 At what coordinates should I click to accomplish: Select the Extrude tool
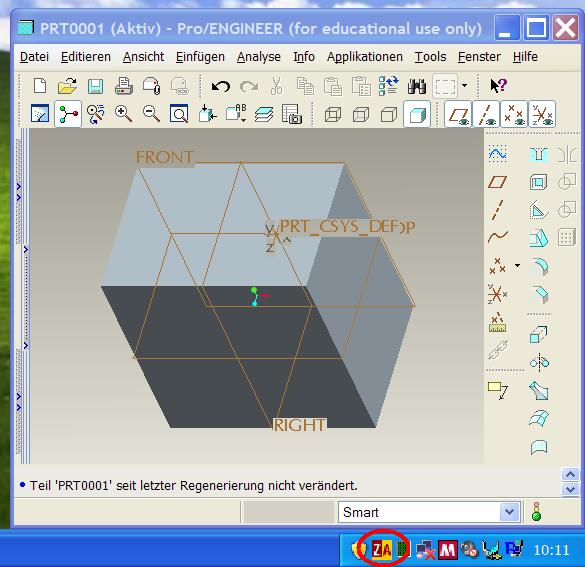pos(539,334)
